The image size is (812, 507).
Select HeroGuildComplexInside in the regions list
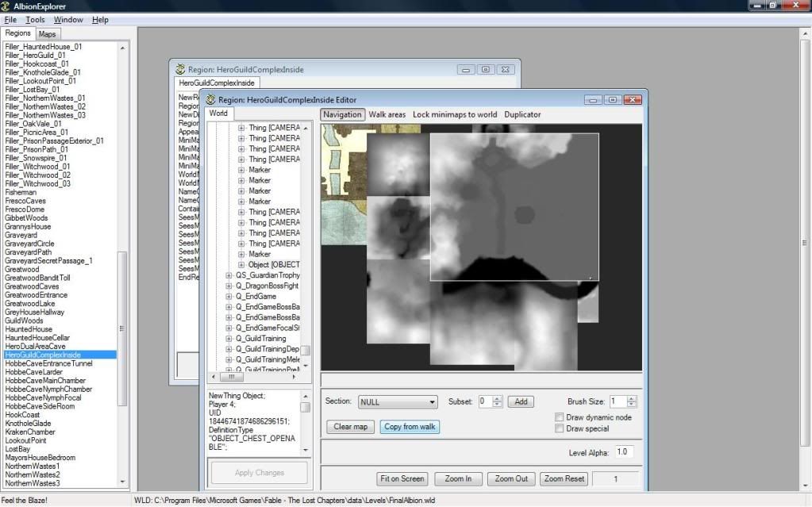[43, 355]
